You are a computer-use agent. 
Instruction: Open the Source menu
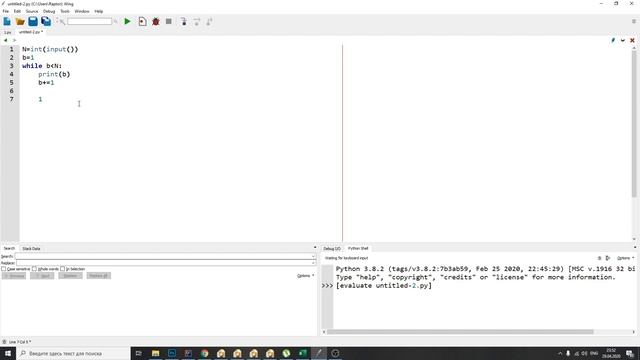click(32, 11)
